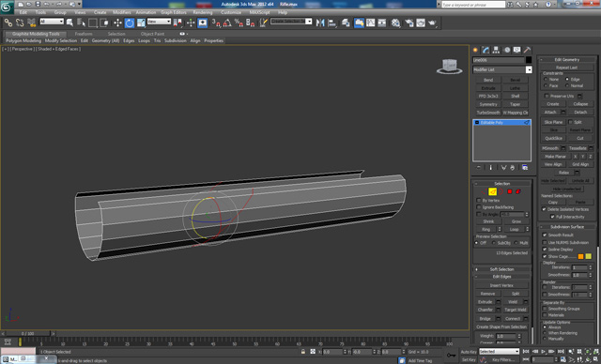The height and width of the screenshot is (364, 601).
Task: Select the None constraint radio button
Action: click(546, 79)
